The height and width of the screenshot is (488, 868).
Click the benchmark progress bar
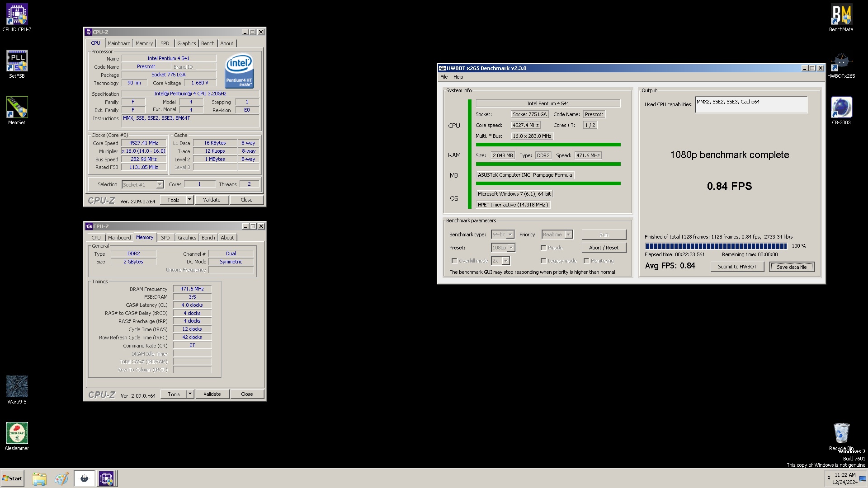[716, 246]
